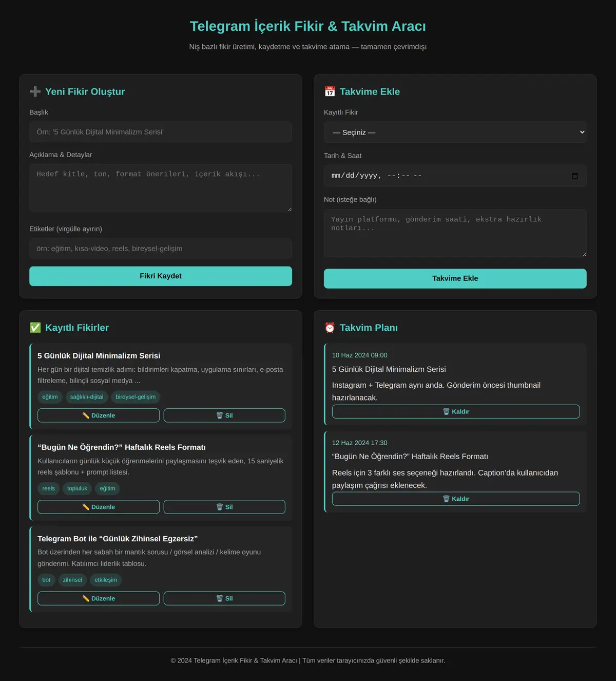Delete the 5 Günlük Dijital Minimalizm Serisi idea
Image resolution: width=616 pixels, height=681 pixels.
tap(224, 415)
